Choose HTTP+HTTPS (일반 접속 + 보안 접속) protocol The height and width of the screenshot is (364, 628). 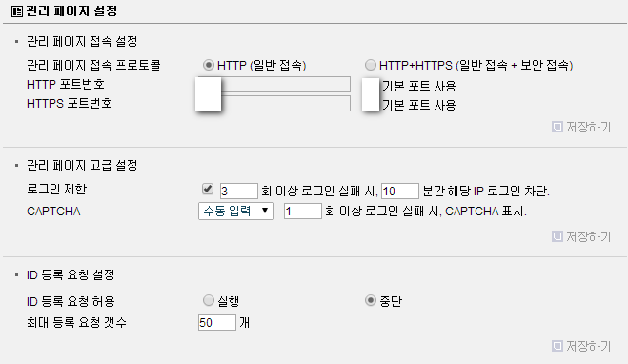tap(371, 65)
